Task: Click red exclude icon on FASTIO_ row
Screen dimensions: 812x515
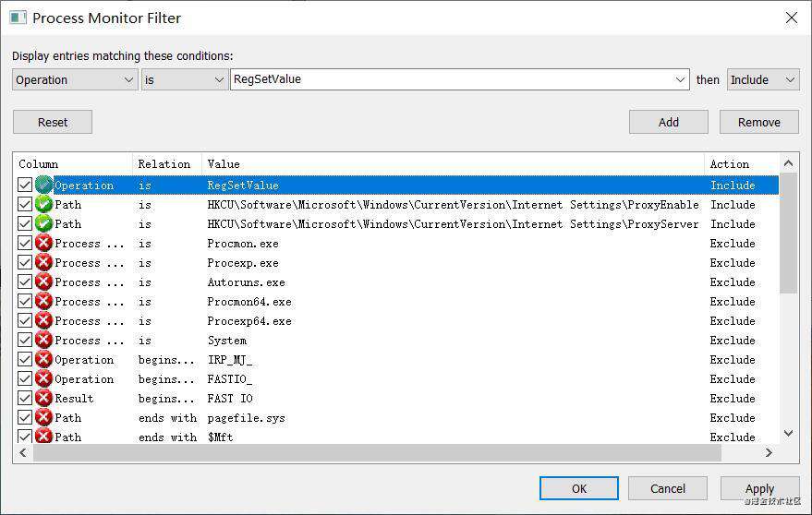Action: pos(44,379)
